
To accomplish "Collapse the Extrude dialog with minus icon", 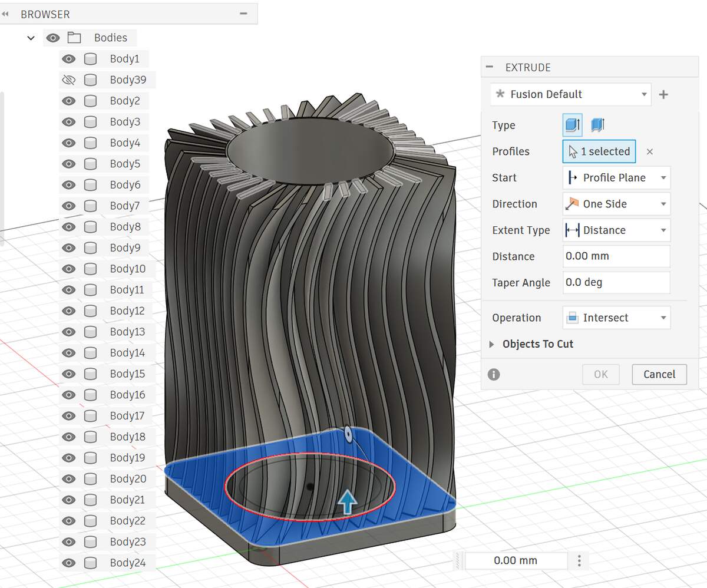I will [x=489, y=67].
